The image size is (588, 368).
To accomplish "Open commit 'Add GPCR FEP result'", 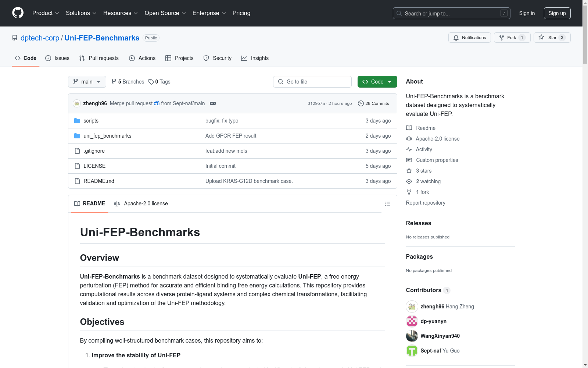I will coord(231,136).
